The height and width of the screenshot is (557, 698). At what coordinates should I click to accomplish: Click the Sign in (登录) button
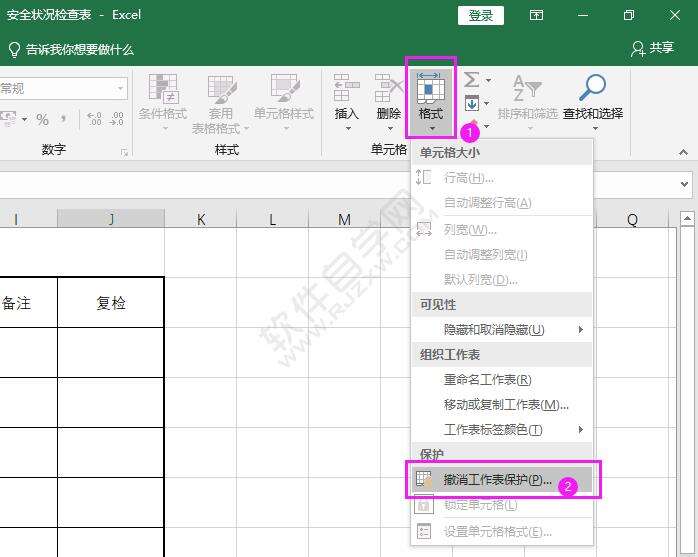click(481, 16)
